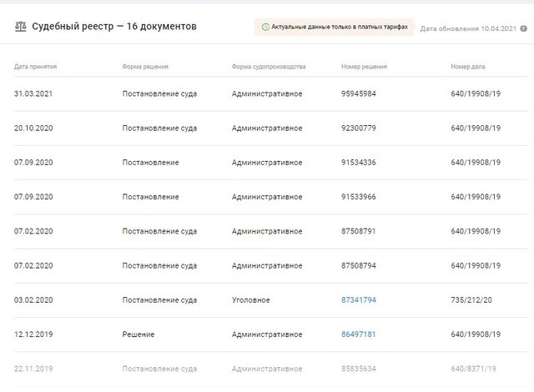Click the Номер дела column header
The width and height of the screenshot is (534, 392).
[467, 65]
